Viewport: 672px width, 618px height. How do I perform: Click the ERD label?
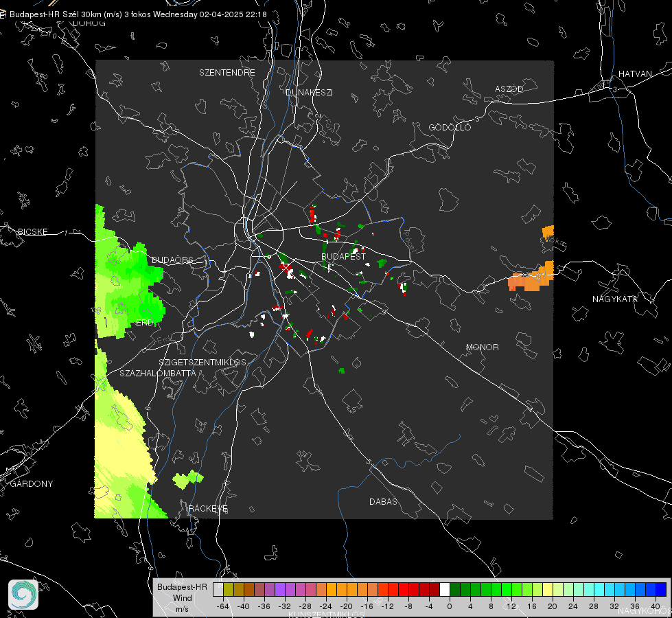144,323
